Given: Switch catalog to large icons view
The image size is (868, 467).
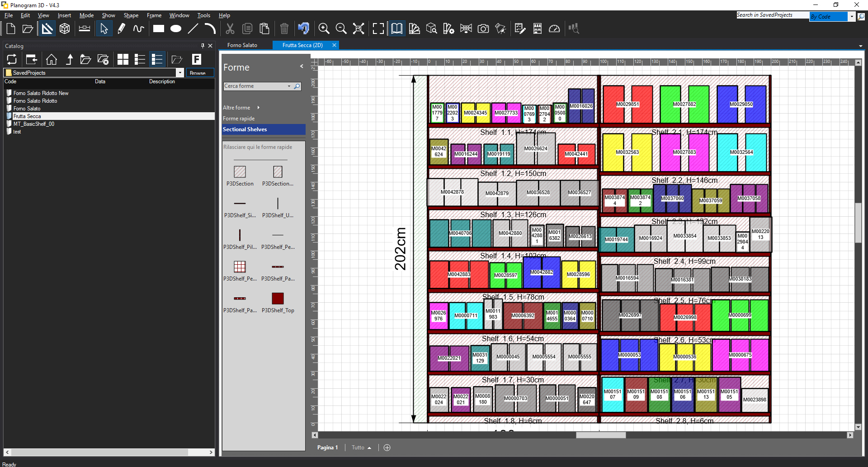Looking at the screenshot, I should 123,59.
